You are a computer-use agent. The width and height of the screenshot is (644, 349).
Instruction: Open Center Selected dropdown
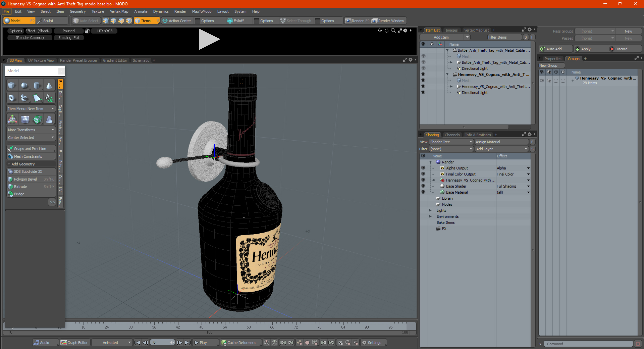click(x=31, y=138)
